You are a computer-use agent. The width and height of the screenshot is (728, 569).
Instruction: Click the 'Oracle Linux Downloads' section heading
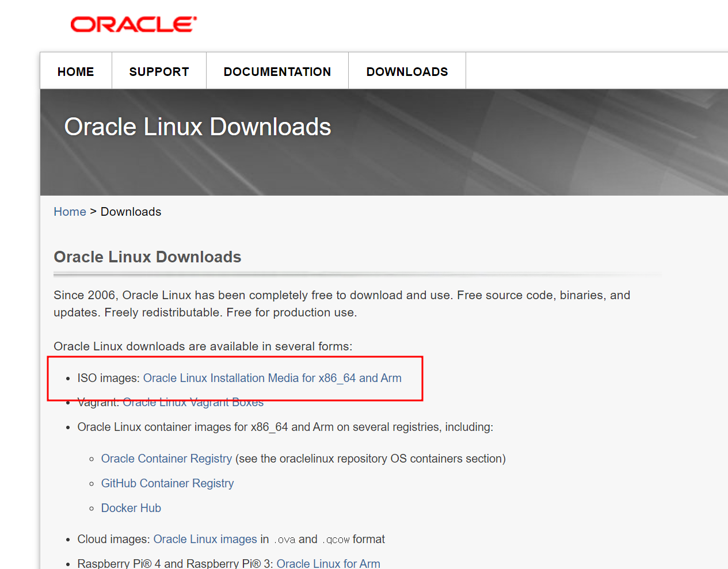(x=147, y=257)
